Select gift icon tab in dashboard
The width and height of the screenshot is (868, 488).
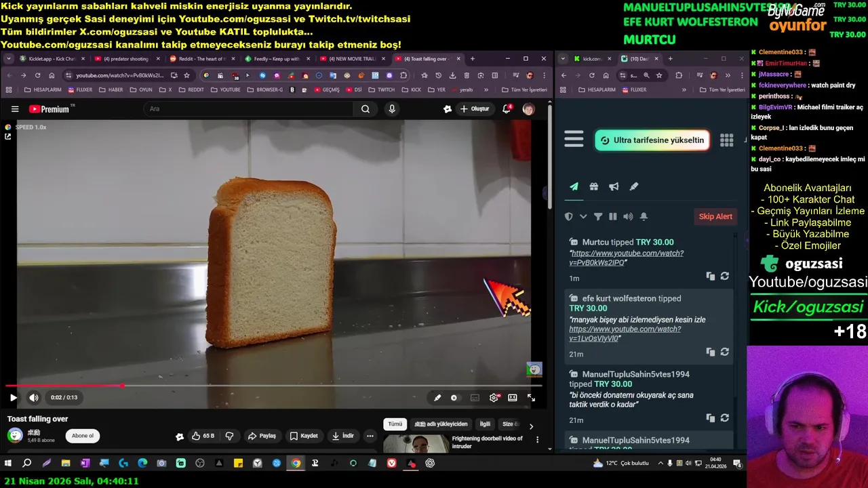click(594, 186)
